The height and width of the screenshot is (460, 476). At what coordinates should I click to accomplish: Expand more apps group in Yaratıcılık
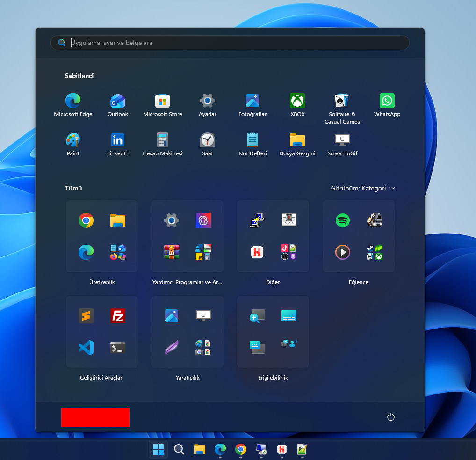point(203,348)
